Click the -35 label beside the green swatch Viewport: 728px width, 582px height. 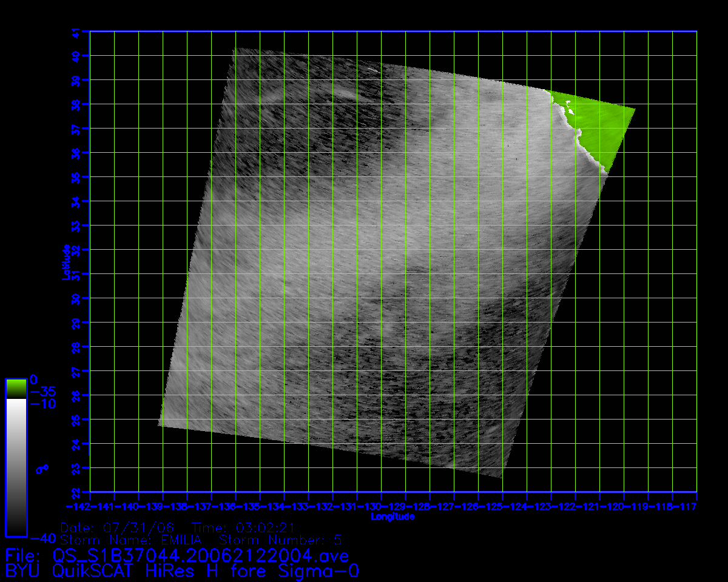point(42,391)
